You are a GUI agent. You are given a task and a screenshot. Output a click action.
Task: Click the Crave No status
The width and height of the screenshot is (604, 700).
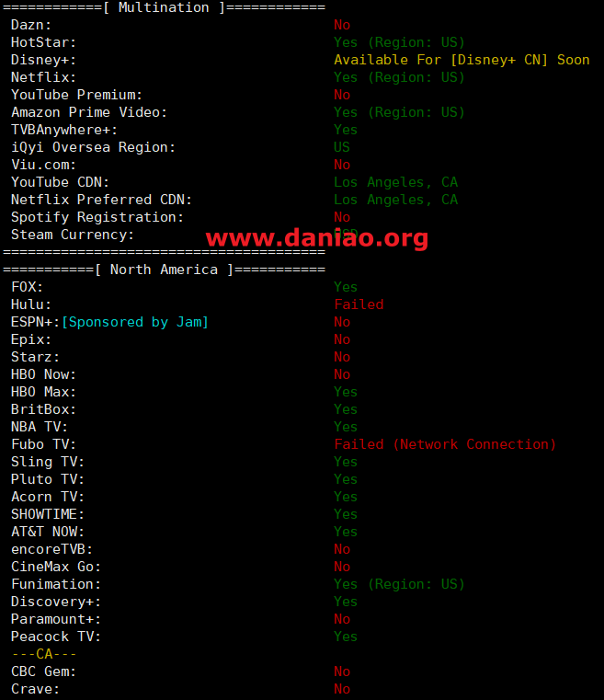[x=342, y=689]
